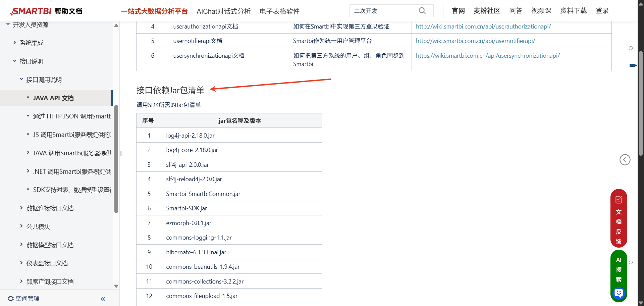Image resolution: width=644 pixels, height=306 pixels.
Task: Click the jar包名称及版本 column header
Action: click(241, 121)
